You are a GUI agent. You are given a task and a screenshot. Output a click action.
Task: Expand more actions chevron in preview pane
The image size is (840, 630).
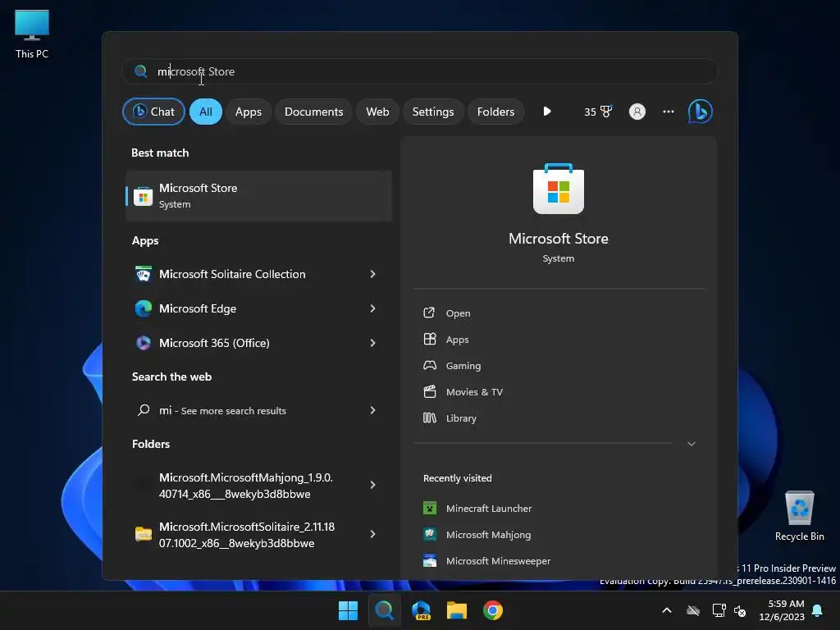tap(691, 444)
